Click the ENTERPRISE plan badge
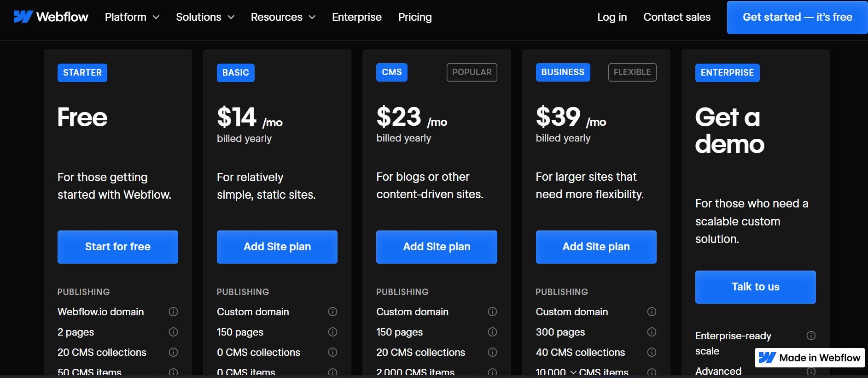Screen dimensions: 868x378 tap(728, 73)
